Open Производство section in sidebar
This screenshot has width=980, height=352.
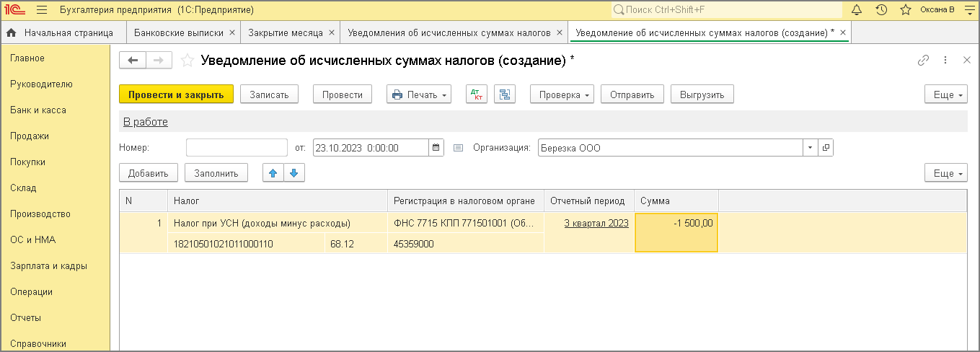40,214
